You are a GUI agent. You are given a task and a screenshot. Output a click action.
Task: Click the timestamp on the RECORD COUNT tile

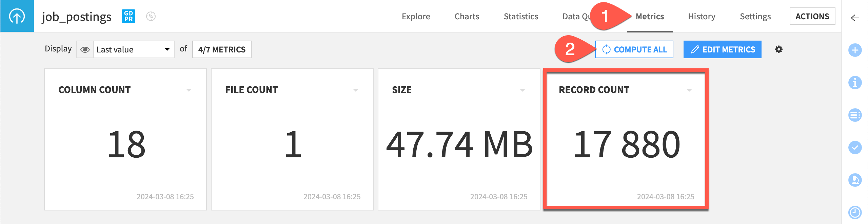(x=666, y=197)
